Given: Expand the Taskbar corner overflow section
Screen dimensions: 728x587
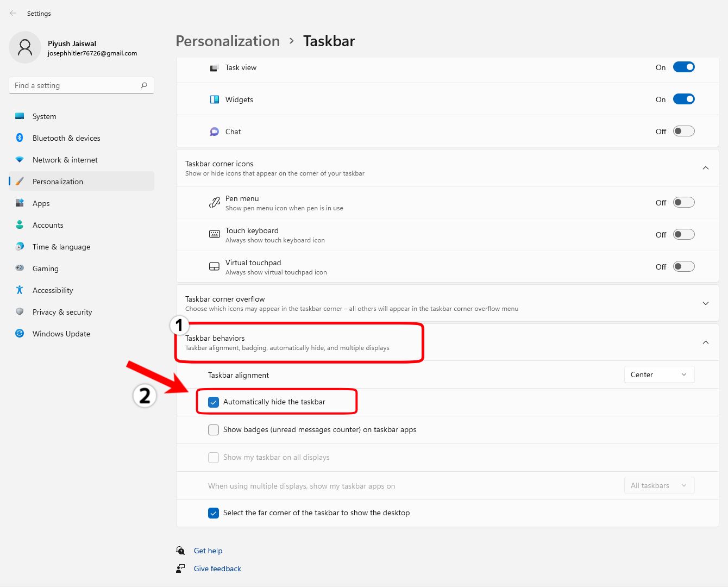Looking at the screenshot, I should (x=705, y=303).
